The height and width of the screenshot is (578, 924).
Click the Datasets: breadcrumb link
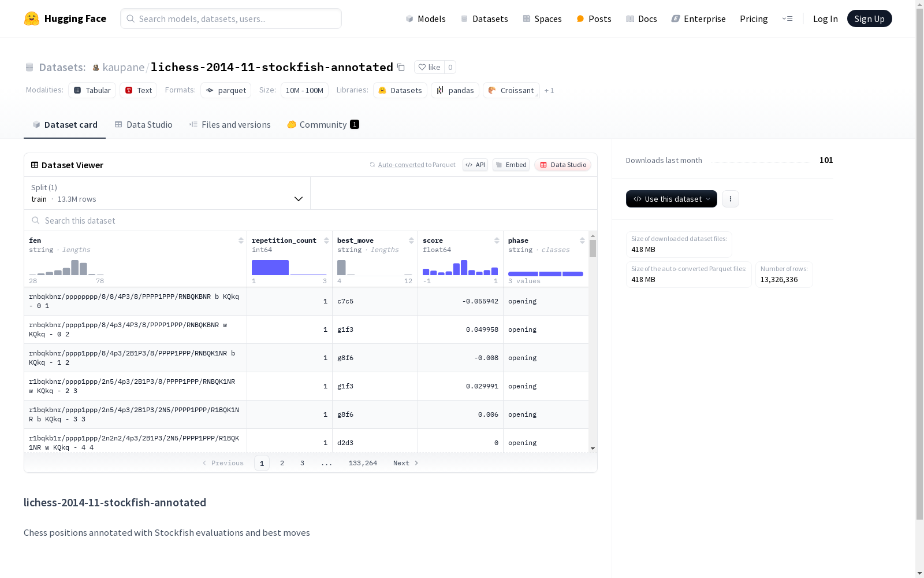[62, 68]
